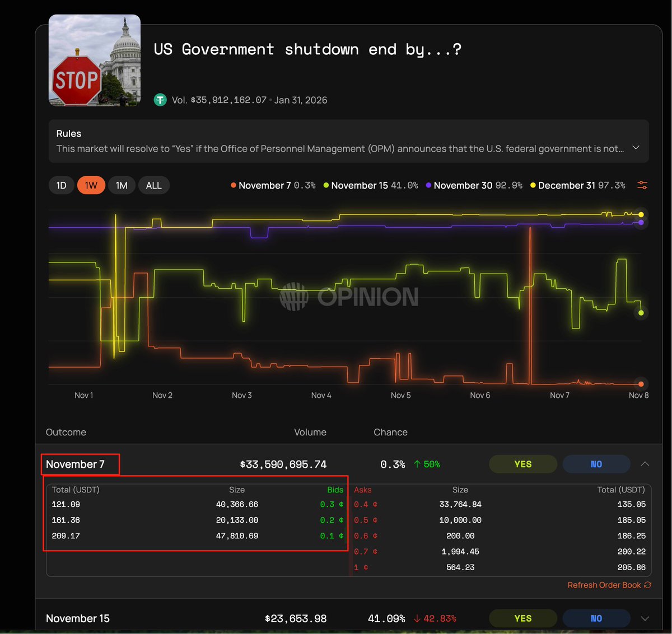The image size is (672, 634).
Task: Expand the November 15 outcome row
Action: point(645,618)
